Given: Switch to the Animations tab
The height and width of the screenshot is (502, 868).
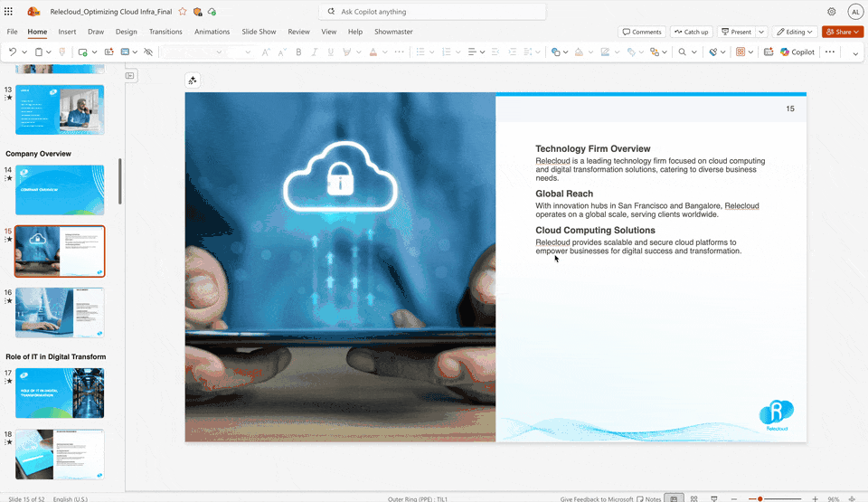Looking at the screenshot, I should (x=212, y=32).
